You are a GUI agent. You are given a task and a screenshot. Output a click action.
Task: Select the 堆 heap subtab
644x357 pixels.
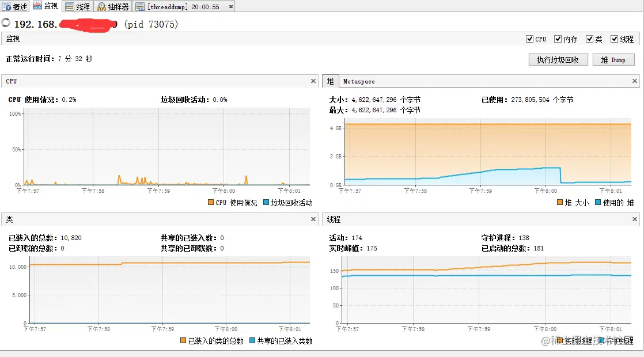(x=330, y=81)
